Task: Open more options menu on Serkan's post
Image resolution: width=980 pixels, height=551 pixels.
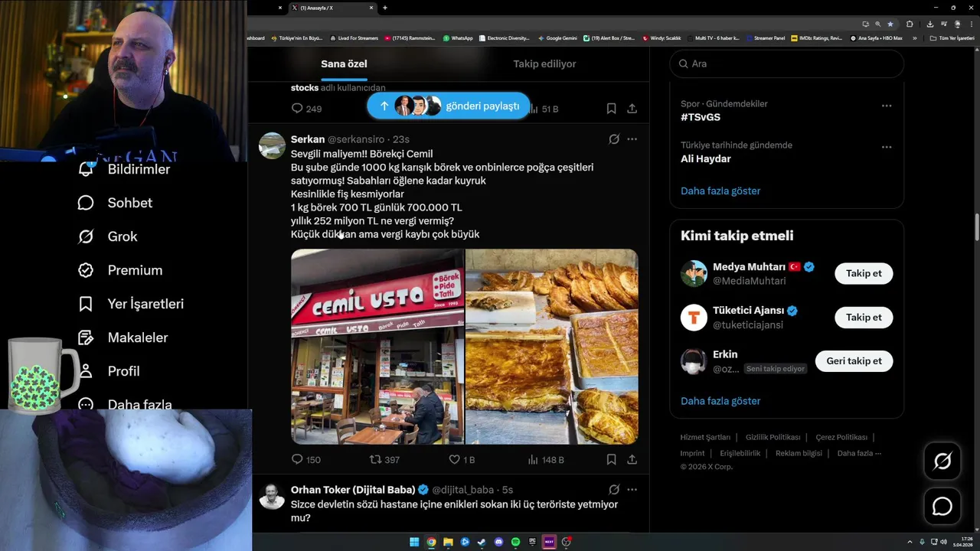Action: [632, 139]
